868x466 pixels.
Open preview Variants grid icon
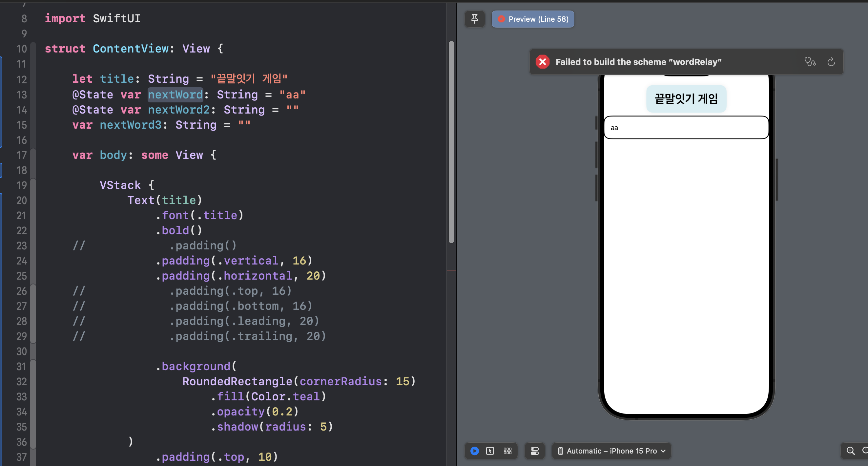[x=507, y=451]
